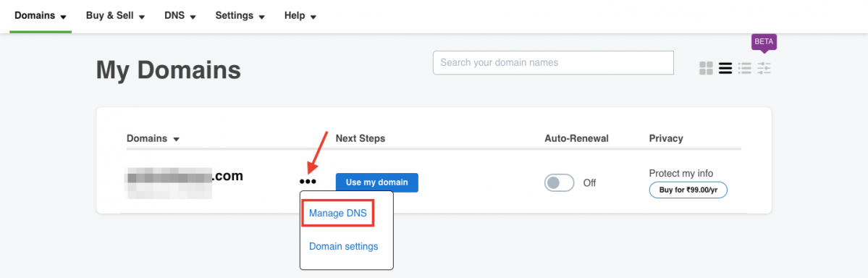The width and height of the screenshot is (868, 278).
Task: Focus the Search your domain names field
Action: coord(553,62)
